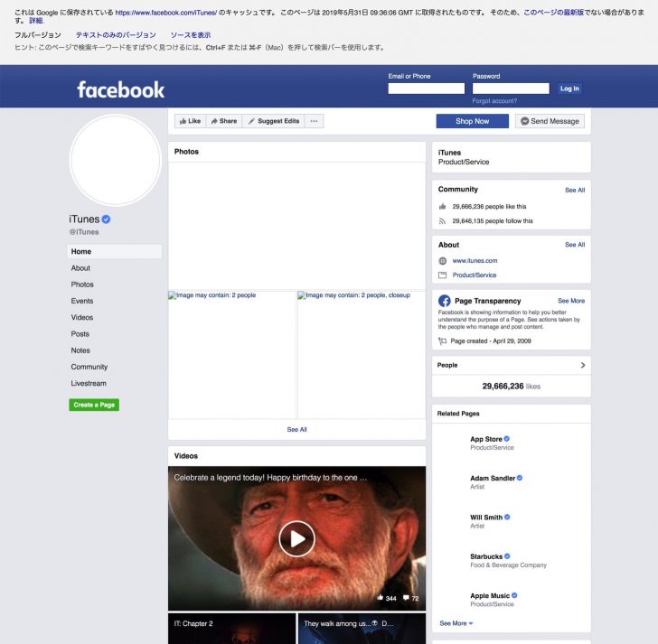This screenshot has height=644, width=658.
Task: Click the video likes count 344
Action: click(x=387, y=598)
